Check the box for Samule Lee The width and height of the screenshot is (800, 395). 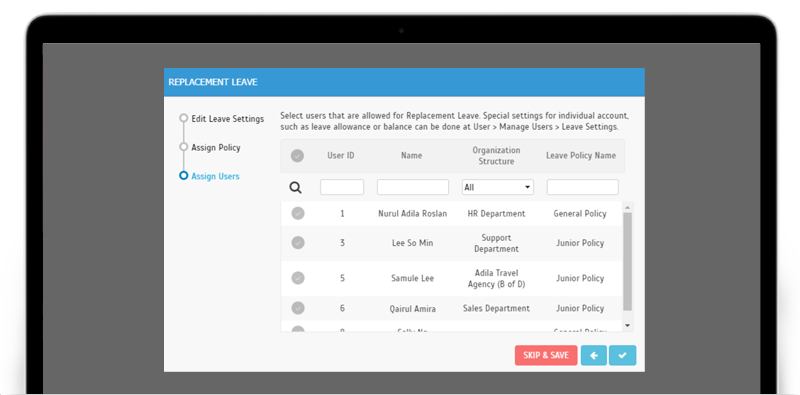tap(298, 278)
